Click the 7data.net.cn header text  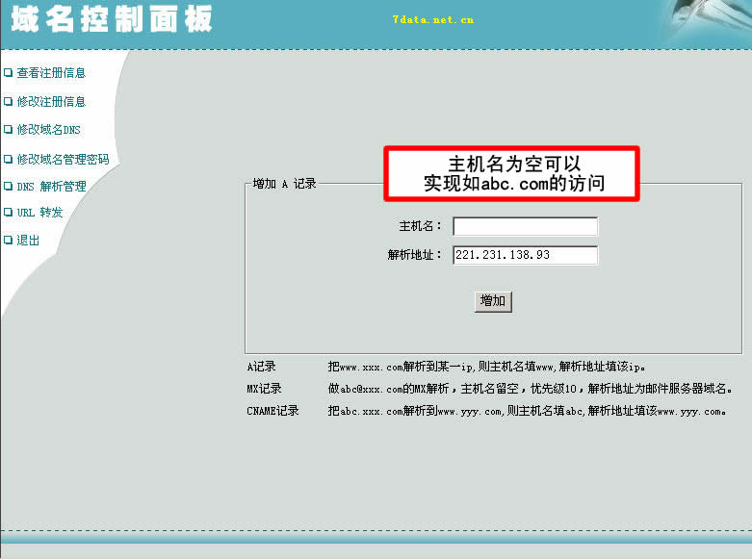point(433,19)
